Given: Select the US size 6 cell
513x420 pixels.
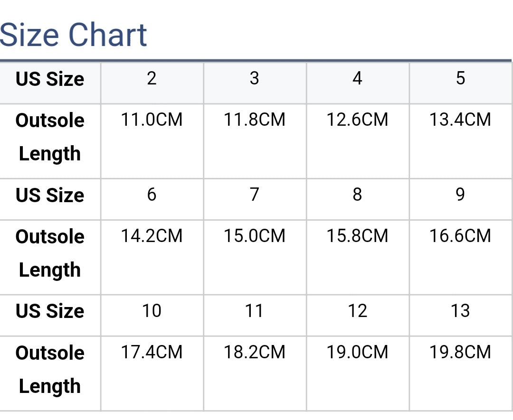Looking at the screenshot, I should tap(152, 195).
